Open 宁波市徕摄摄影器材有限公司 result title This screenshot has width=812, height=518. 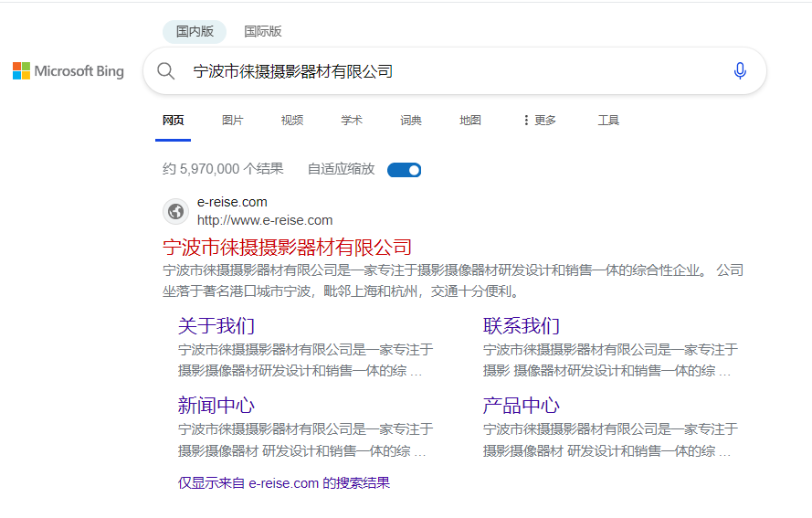[287, 248]
